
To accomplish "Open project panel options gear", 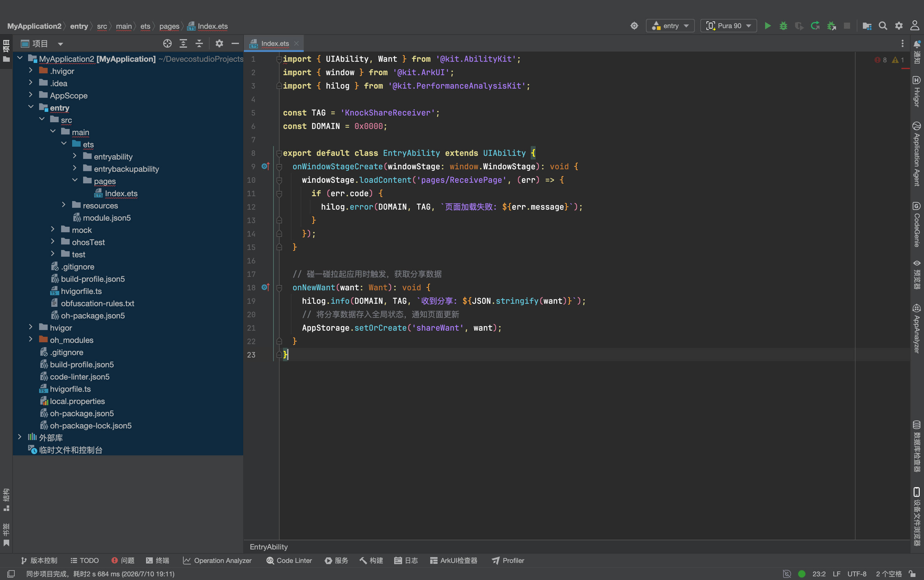I will [219, 43].
